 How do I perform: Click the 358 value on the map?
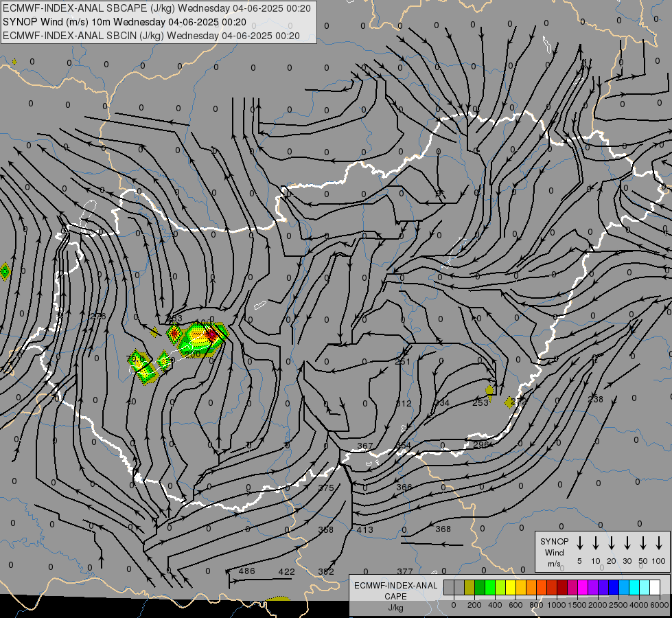326,529
